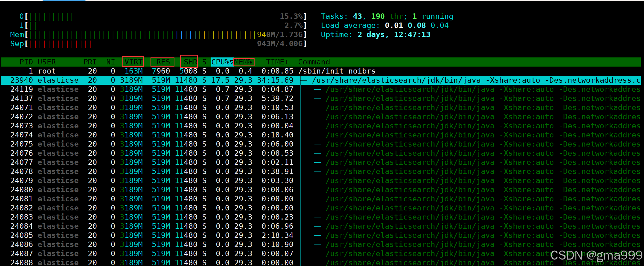The width and height of the screenshot is (644, 266).
Task: Sort by the PID column header
Action: click(x=26, y=62)
